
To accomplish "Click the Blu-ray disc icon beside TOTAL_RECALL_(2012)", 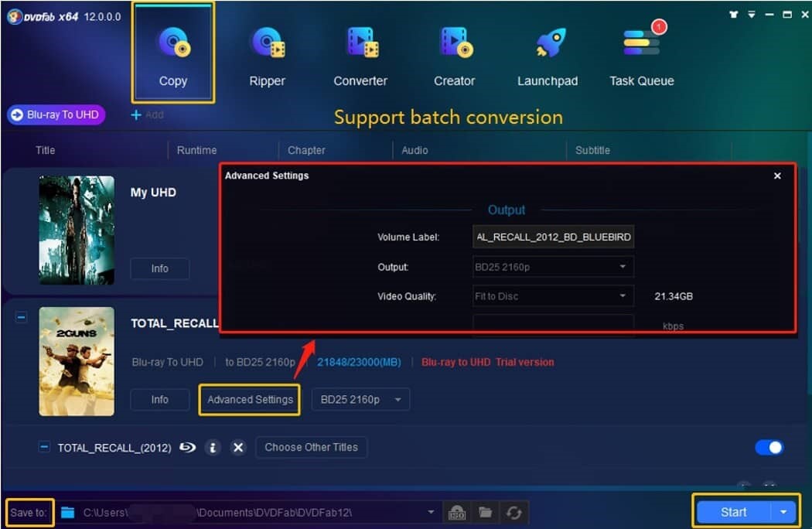I will (186, 447).
